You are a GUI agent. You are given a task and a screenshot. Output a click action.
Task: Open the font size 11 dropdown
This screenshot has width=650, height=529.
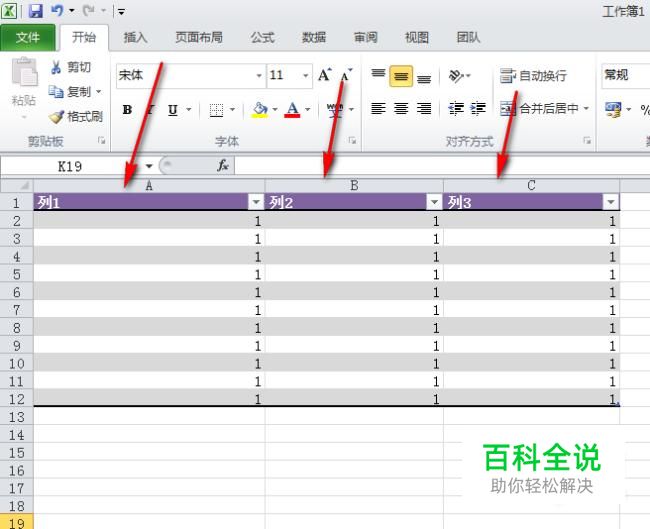tap(306, 75)
